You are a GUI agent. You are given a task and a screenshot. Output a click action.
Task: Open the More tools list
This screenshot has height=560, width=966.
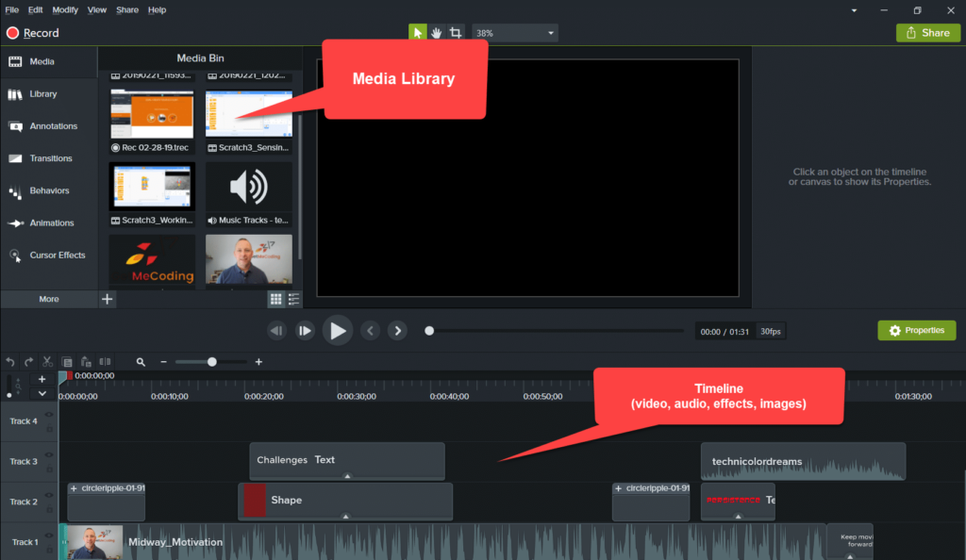[x=49, y=299]
